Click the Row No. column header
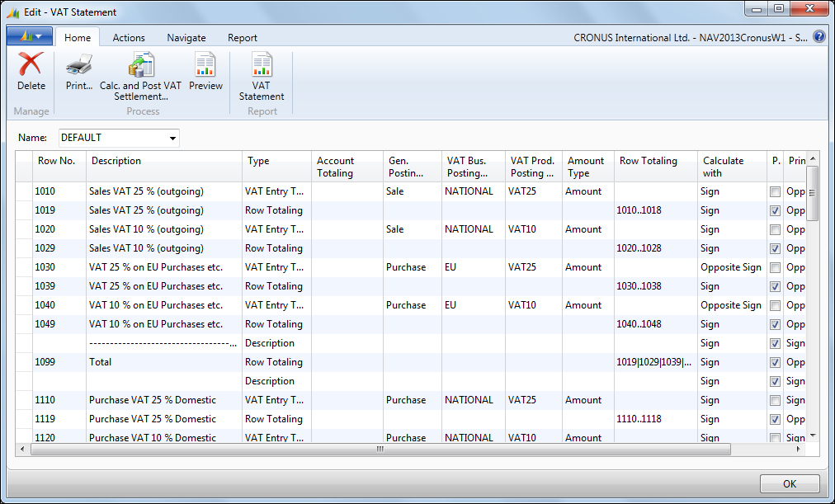This screenshot has width=835, height=504. click(59, 167)
